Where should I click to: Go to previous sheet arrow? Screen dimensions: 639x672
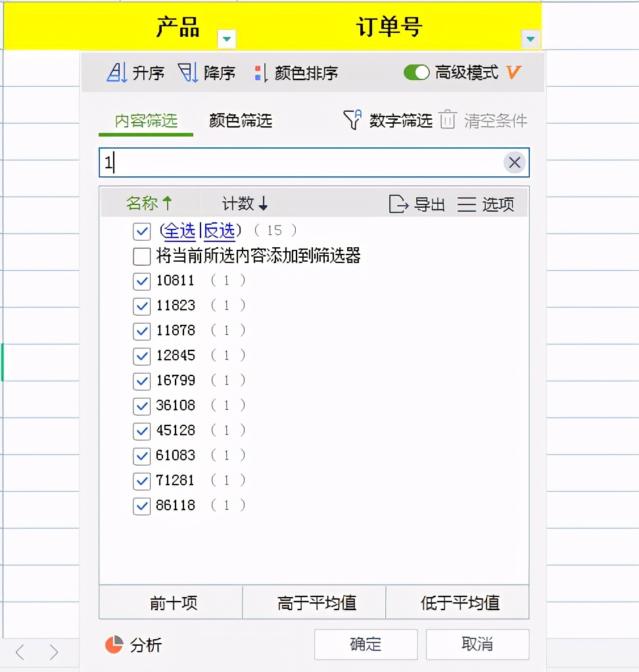(x=20, y=652)
